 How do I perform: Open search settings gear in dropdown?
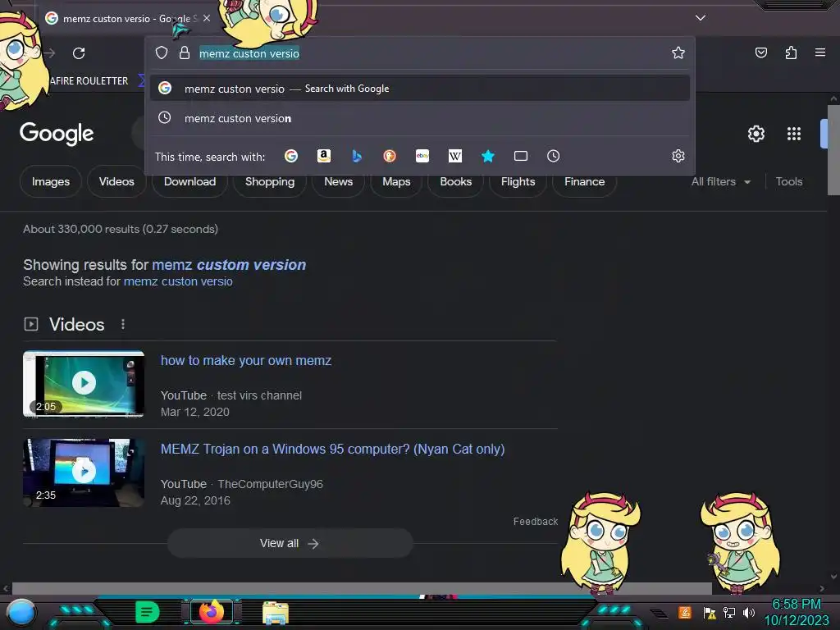(x=678, y=156)
